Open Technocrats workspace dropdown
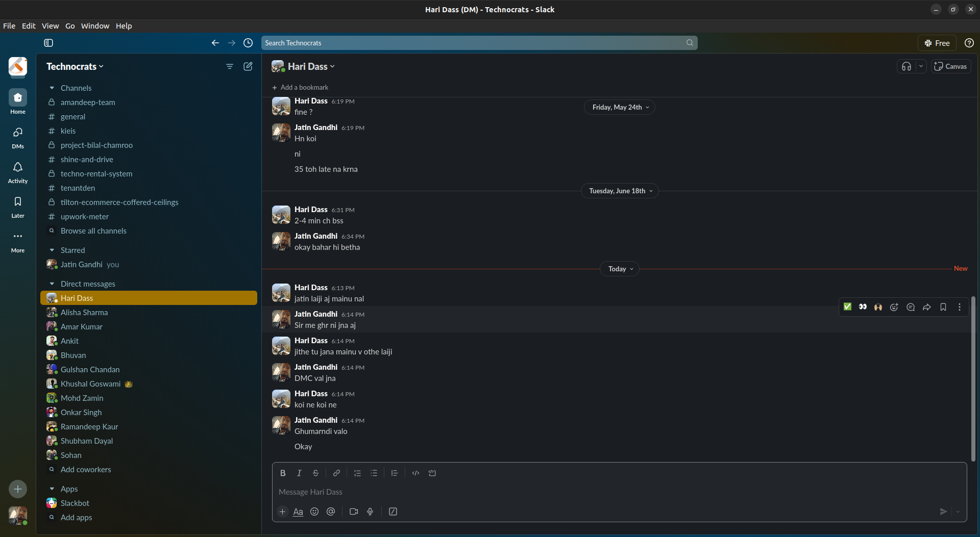Viewport: 980px width, 537px height. pos(75,66)
